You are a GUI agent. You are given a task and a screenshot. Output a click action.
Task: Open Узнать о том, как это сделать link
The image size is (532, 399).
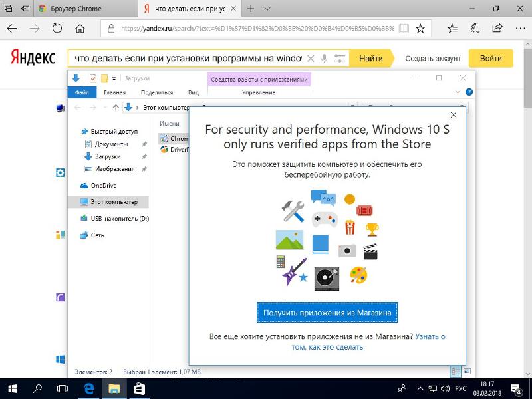368,342
